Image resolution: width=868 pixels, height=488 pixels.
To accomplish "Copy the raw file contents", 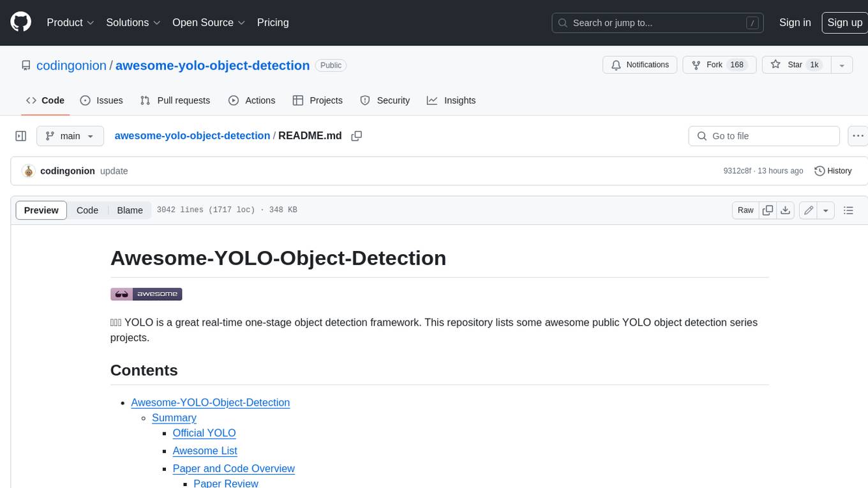I will point(768,210).
